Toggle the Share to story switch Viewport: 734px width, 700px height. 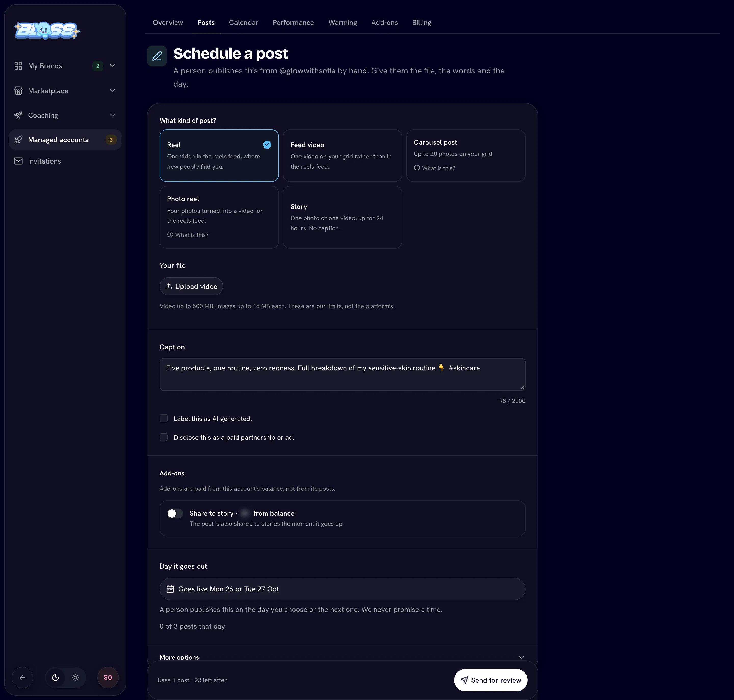[x=175, y=514]
